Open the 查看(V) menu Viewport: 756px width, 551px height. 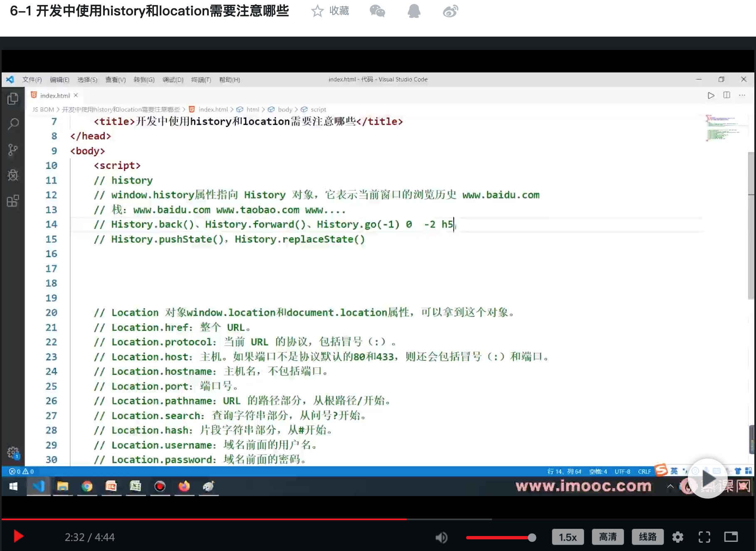(x=115, y=79)
